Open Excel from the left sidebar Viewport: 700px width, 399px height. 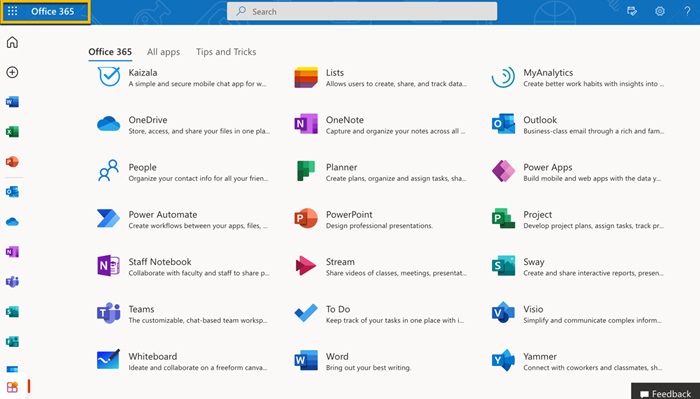click(12, 132)
